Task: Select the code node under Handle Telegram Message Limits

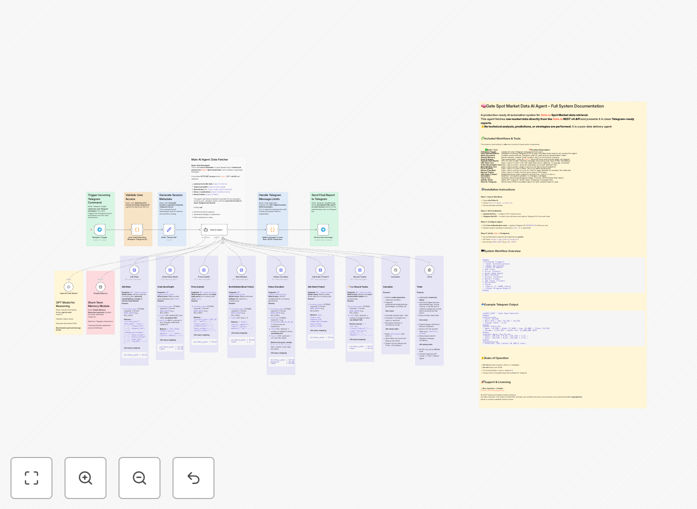Action: click(x=272, y=230)
